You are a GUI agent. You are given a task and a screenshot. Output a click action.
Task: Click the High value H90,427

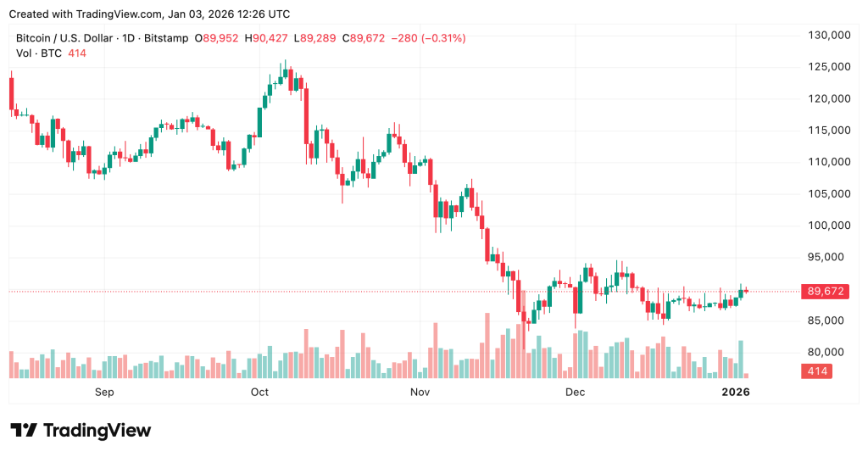tap(264, 38)
